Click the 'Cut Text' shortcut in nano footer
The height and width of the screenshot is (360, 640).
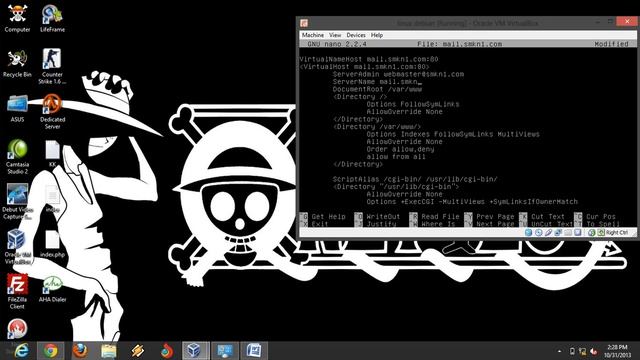(x=542, y=217)
